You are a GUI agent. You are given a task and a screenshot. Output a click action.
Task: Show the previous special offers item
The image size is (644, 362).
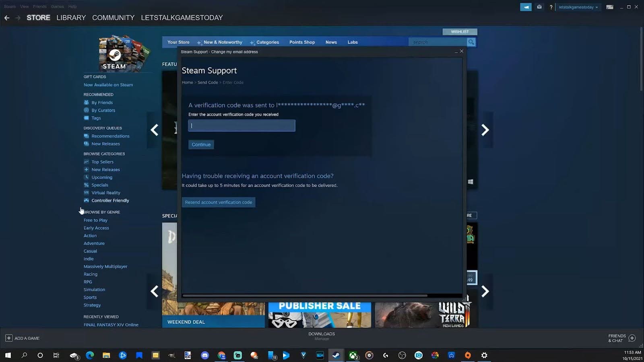[154, 291]
